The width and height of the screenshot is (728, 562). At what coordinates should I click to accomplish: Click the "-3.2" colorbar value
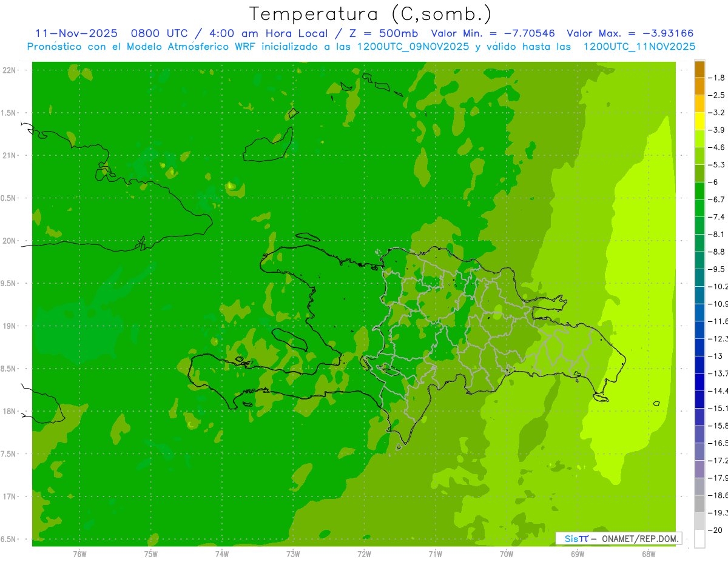pos(717,113)
